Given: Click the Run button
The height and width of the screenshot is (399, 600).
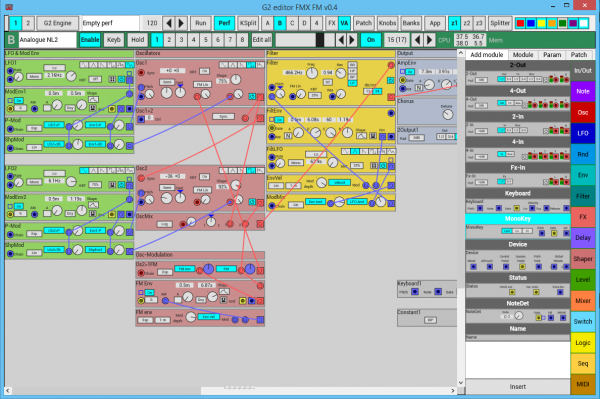Looking at the screenshot, I should point(201,23).
